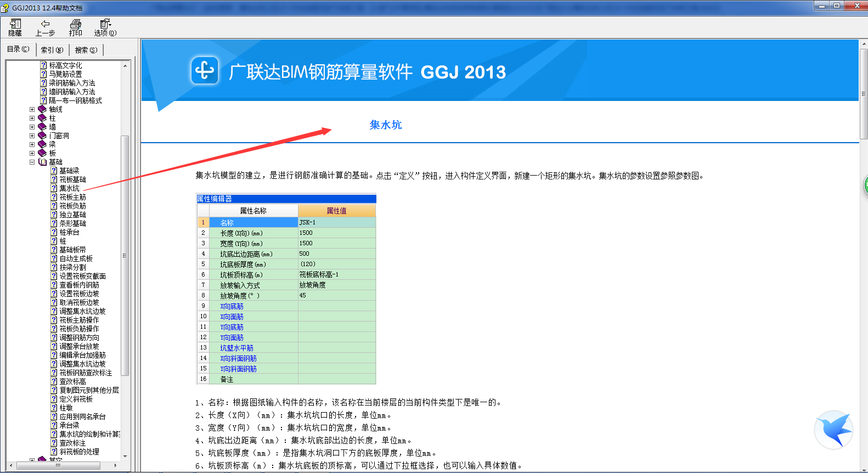The width and height of the screenshot is (868, 473).
Task: Open the 集水坑 help topic
Action: click(69, 188)
